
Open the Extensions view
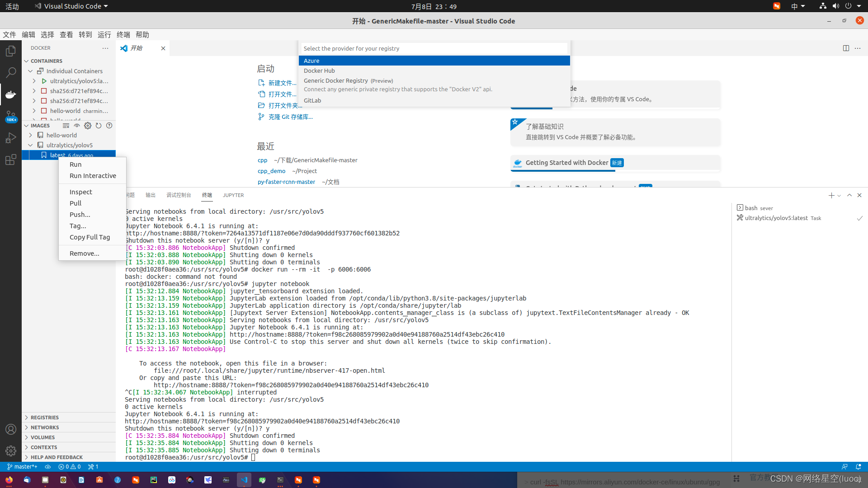10,160
